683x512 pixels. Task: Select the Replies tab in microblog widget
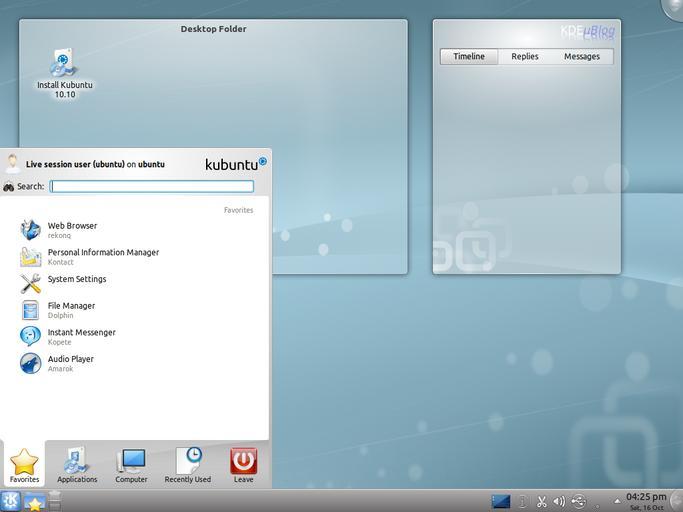coord(525,57)
